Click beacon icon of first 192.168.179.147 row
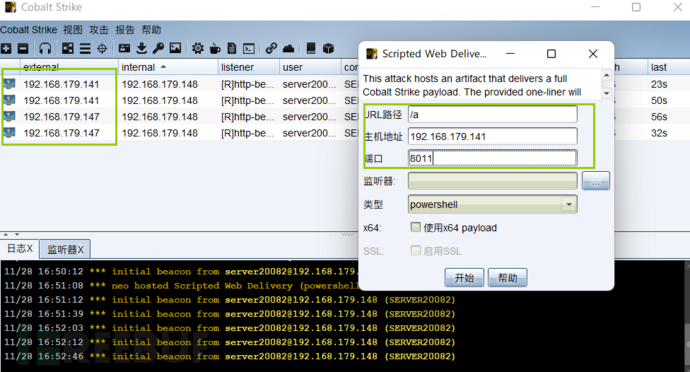690x372 pixels. [x=9, y=116]
